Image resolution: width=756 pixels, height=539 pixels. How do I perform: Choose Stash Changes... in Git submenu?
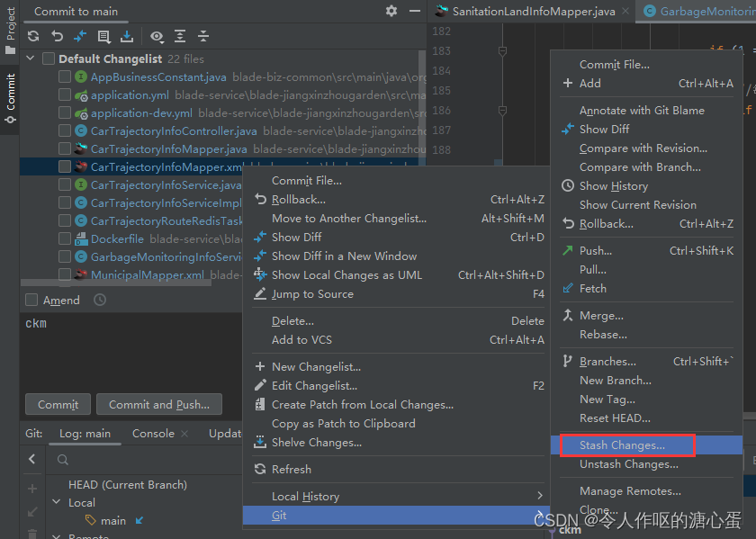pos(646,445)
